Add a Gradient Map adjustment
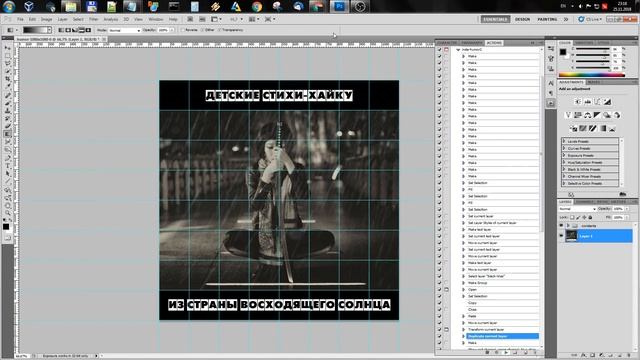 (x=602, y=129)
